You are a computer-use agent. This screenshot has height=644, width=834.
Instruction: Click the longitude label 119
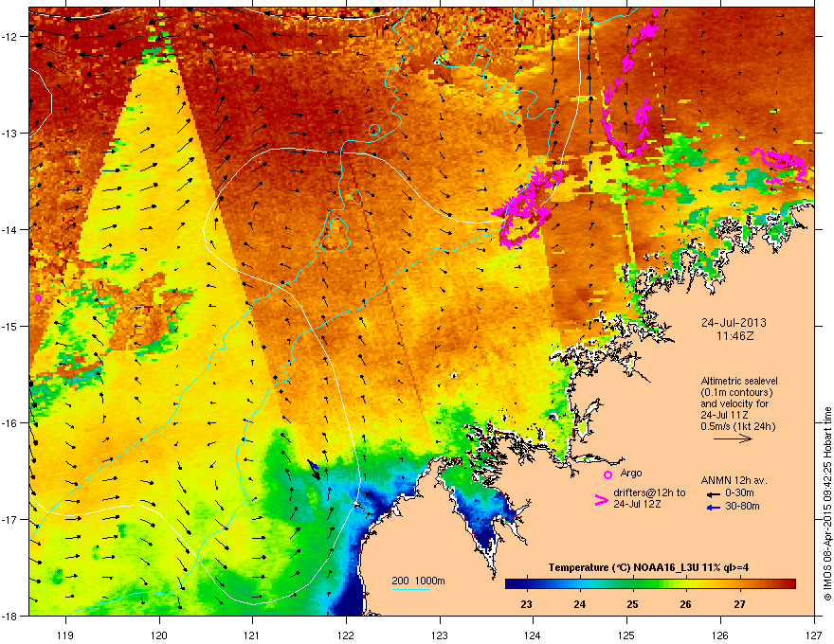pos(65,635)
